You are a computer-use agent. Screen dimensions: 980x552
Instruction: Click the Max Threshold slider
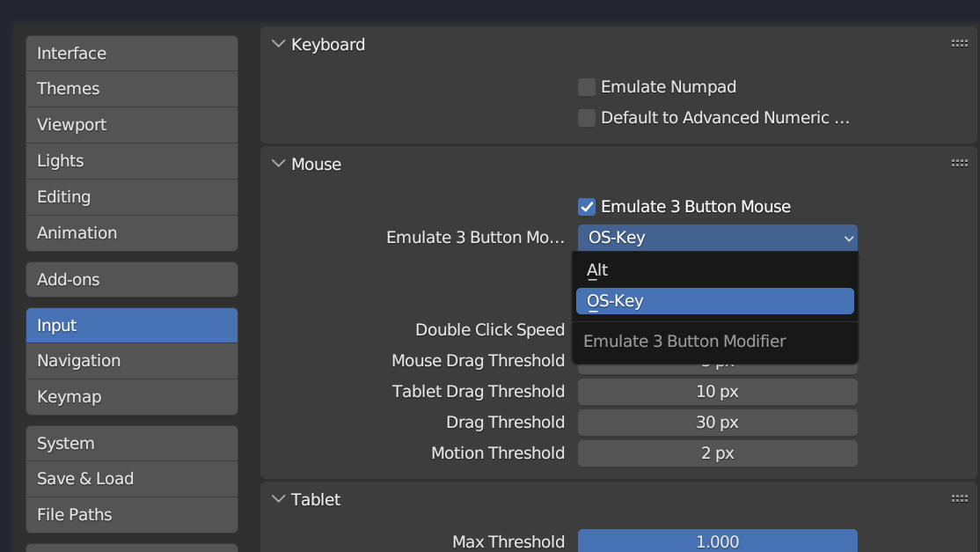tap(717, 541)
